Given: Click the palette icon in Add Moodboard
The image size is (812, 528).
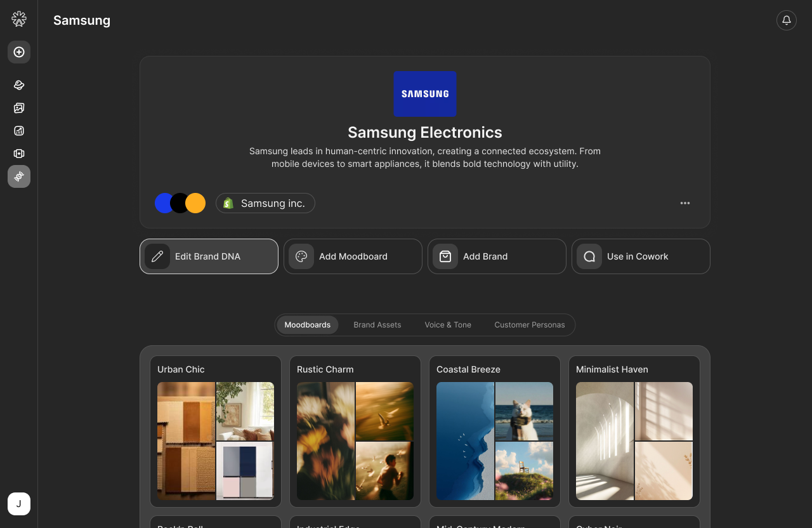Looking at the screenshot, I should (x=301, y=256).
